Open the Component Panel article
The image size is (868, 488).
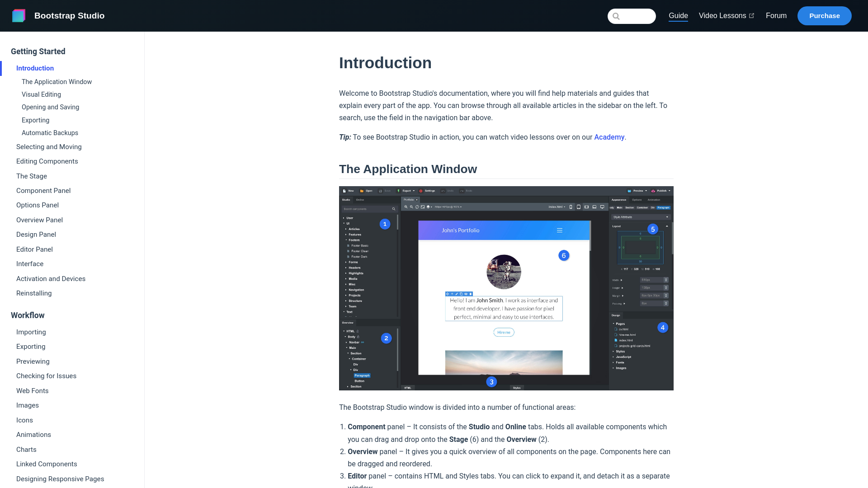tap(43, 191)
